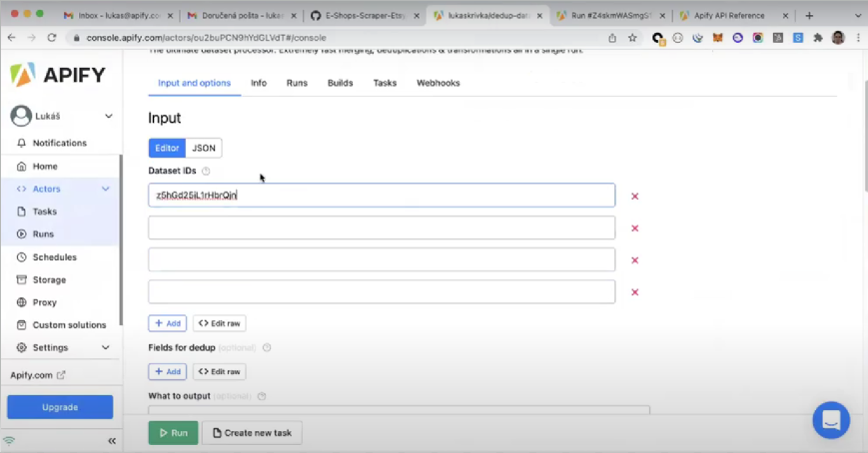Click Create new task button
This screenshot has width=868, height=453.
click(x=252, y=432)
